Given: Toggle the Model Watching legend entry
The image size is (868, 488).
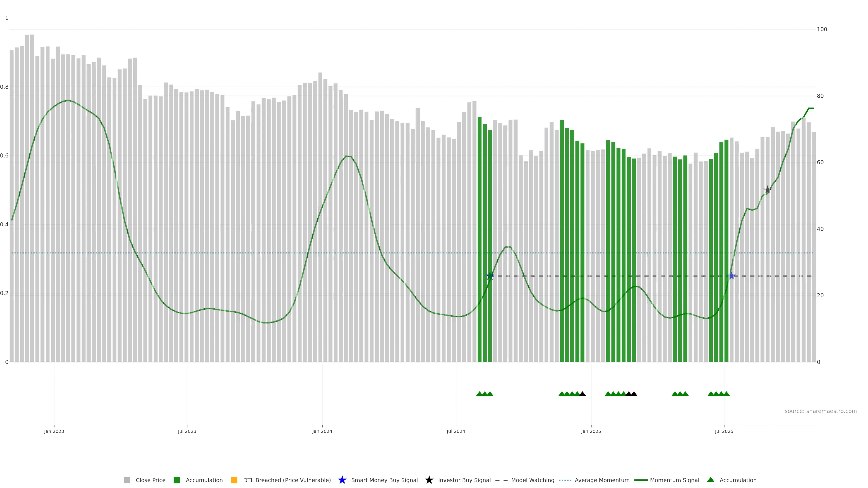Looking at the screenshot, I should click(532, 480).
